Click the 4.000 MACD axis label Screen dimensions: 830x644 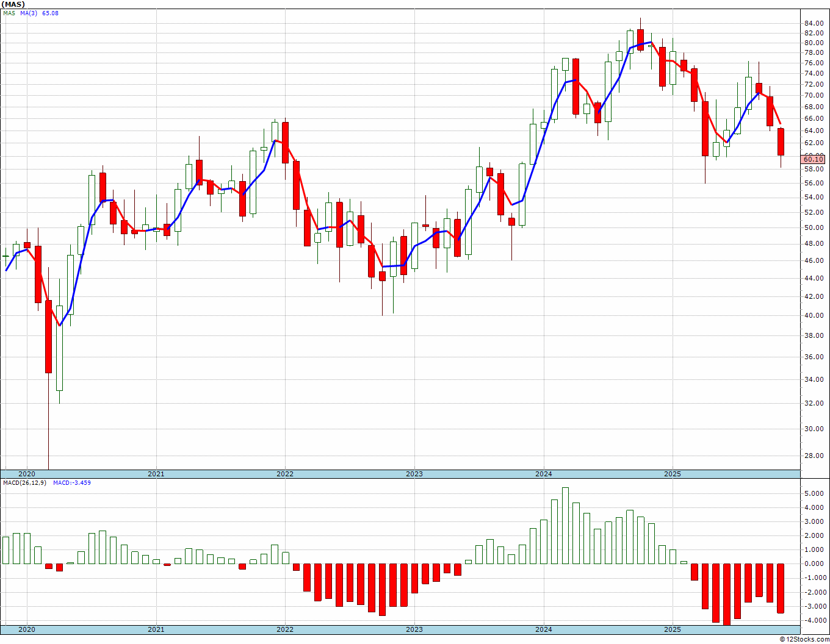[815, 508]
